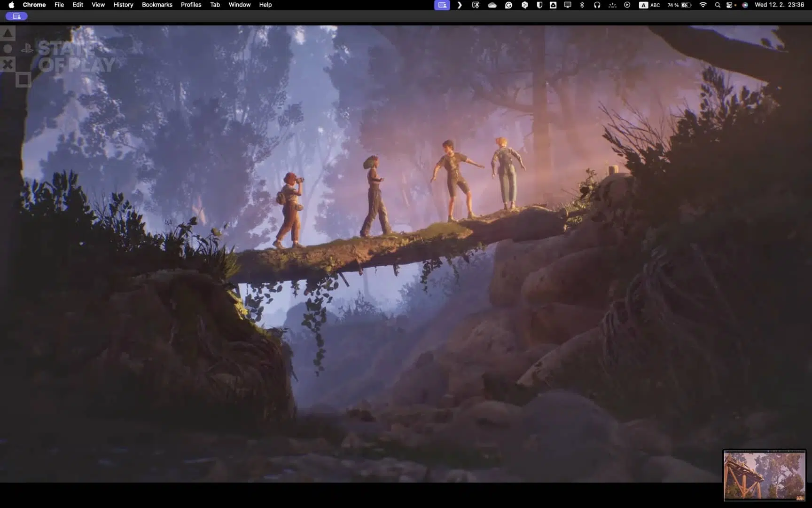Click the chevron arrow menu bar icon

point(460,5)
